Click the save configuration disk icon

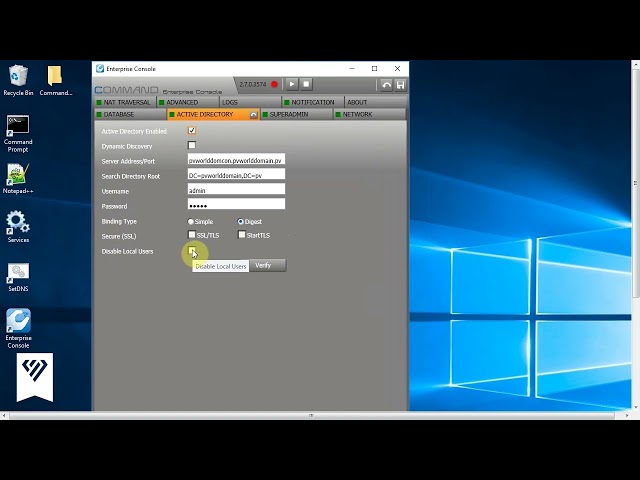[400, 85]
